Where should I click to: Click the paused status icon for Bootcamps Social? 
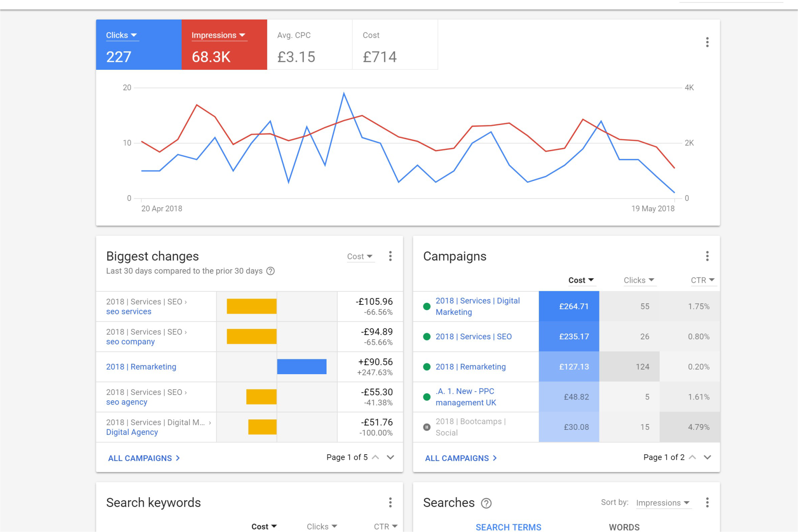[427, 427]
